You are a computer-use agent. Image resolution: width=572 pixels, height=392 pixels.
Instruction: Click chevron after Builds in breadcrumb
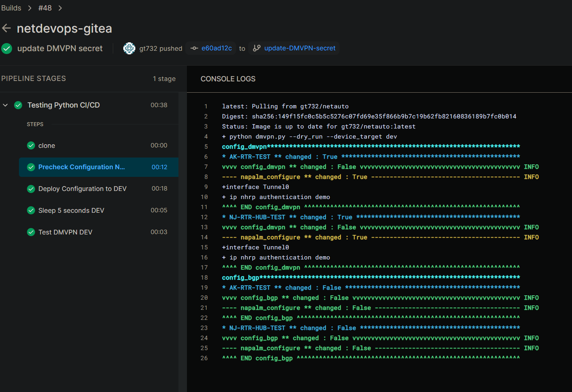click(30, 8)
